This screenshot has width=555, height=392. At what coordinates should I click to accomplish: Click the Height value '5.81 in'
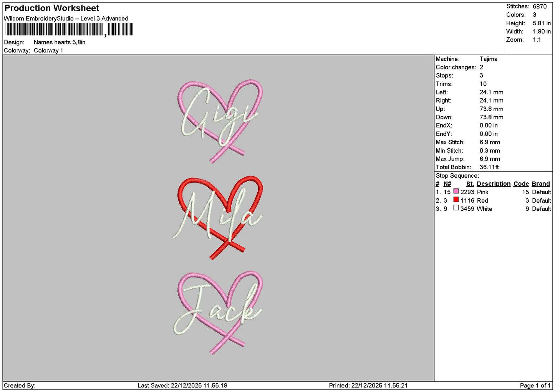click(x=542, y=23)
